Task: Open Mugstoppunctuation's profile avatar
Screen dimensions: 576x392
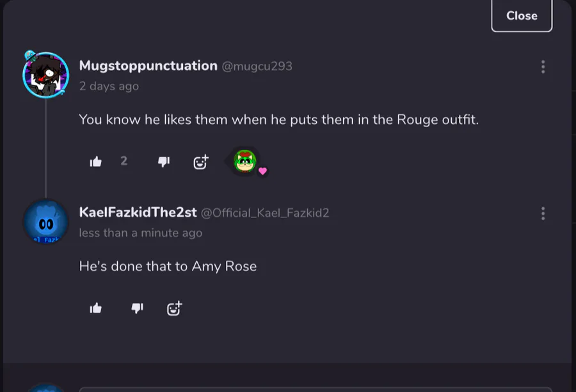Action: click(45, 74)
